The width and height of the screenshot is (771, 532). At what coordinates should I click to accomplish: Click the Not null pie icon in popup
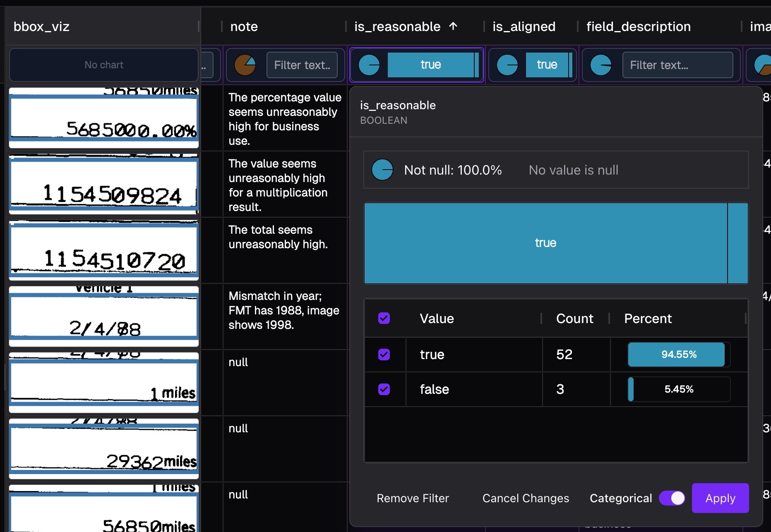(x=382, y=170)
